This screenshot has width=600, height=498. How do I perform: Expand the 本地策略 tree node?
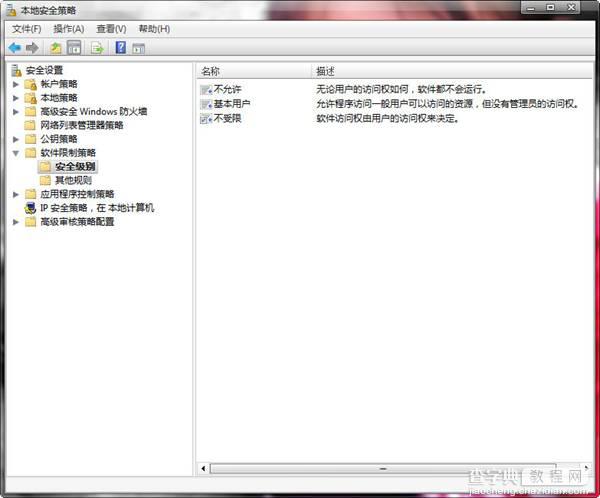click(16, 98)
